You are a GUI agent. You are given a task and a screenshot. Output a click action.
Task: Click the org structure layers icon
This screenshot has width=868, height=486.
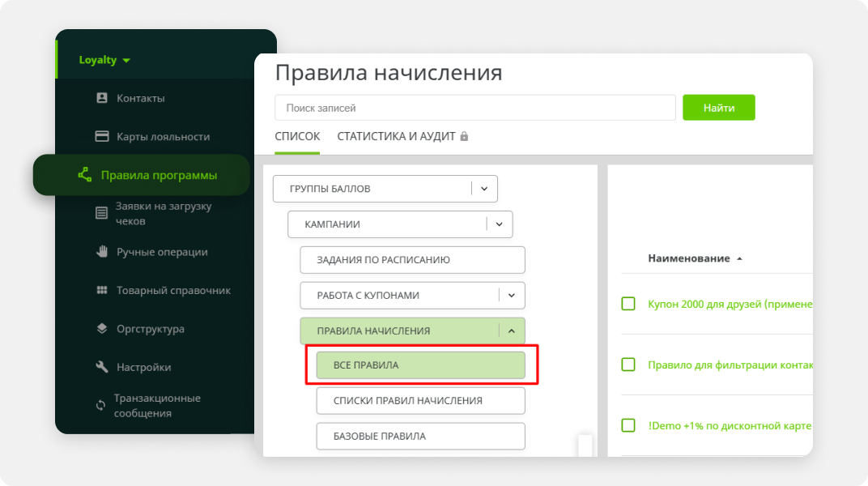pyautogui.click(x=102, y=329)
